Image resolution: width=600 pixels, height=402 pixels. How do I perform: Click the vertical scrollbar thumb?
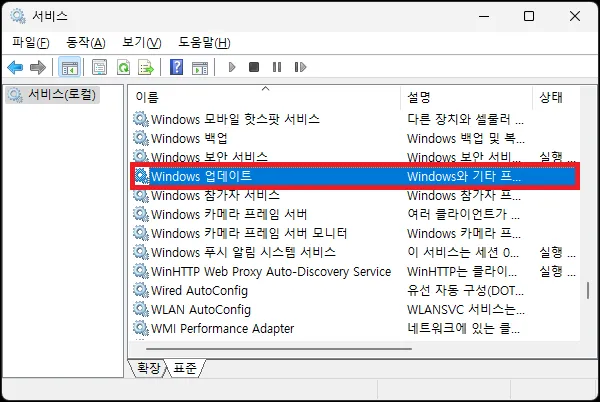588,291
